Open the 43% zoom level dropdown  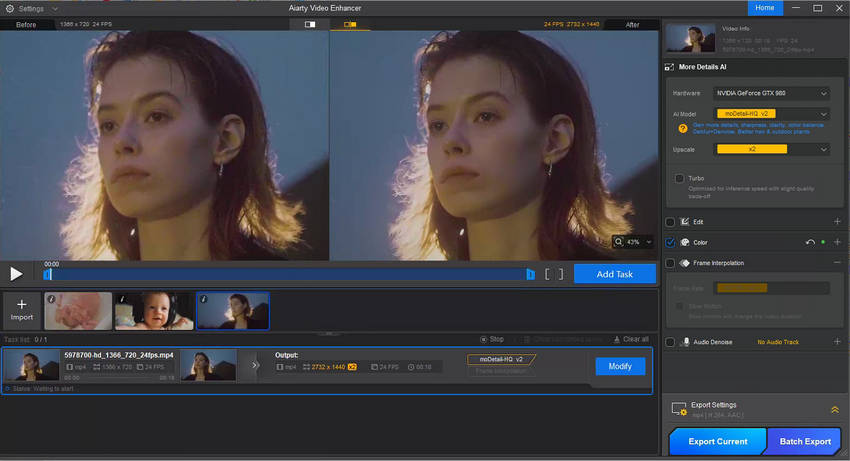(648, 242)
